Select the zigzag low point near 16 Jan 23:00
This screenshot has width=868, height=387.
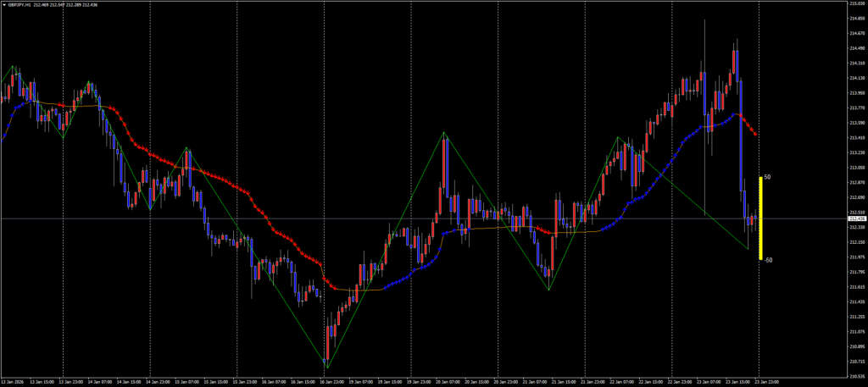(325, 367)
